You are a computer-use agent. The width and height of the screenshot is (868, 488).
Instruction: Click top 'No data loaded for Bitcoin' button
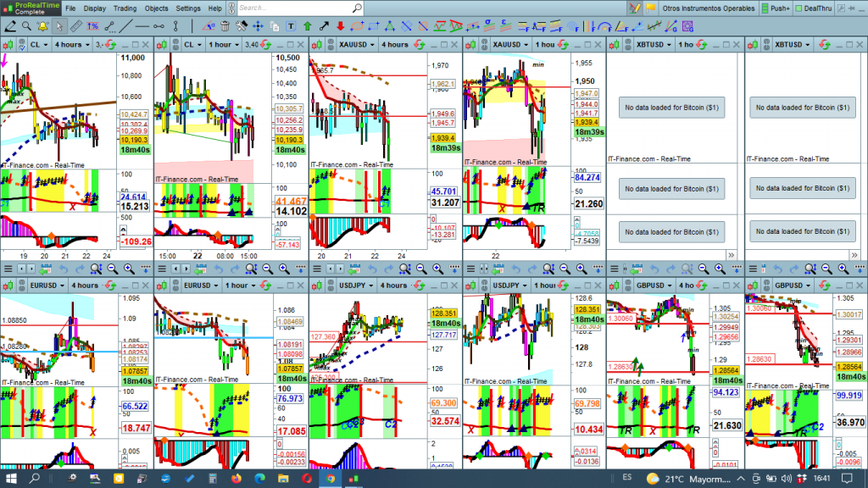(670, 107)
